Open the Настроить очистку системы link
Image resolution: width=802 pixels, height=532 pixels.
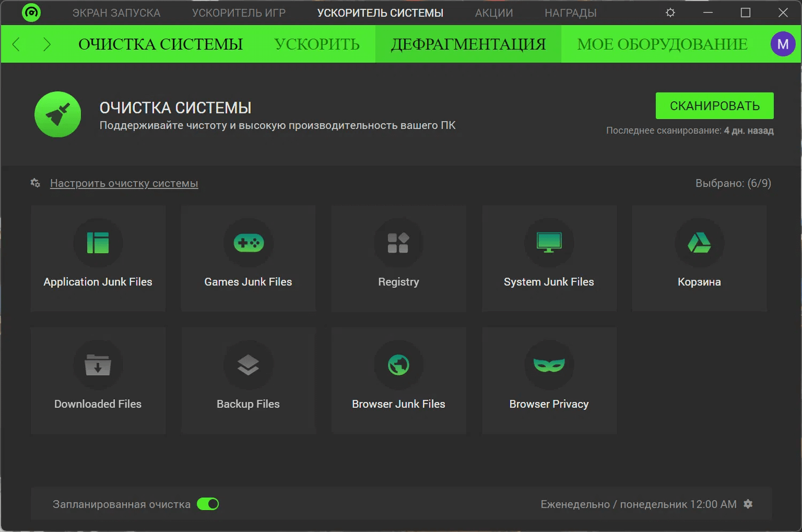(124, 183)
